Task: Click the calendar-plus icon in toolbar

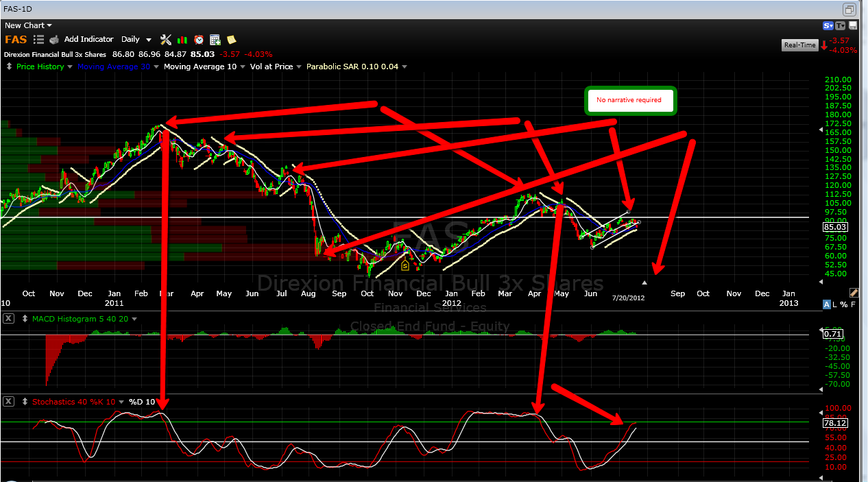Action: (215, 40)
